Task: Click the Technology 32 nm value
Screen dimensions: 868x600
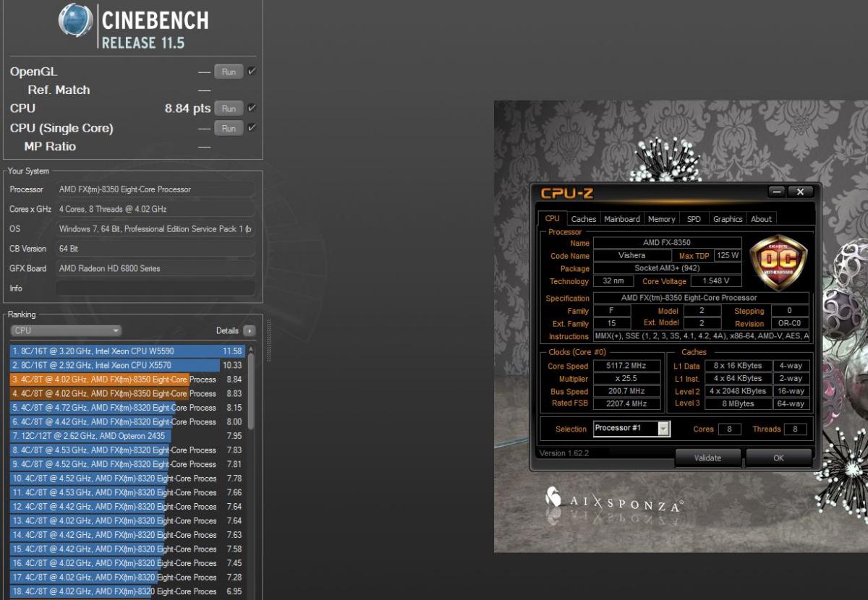Action: coord(613,281)
